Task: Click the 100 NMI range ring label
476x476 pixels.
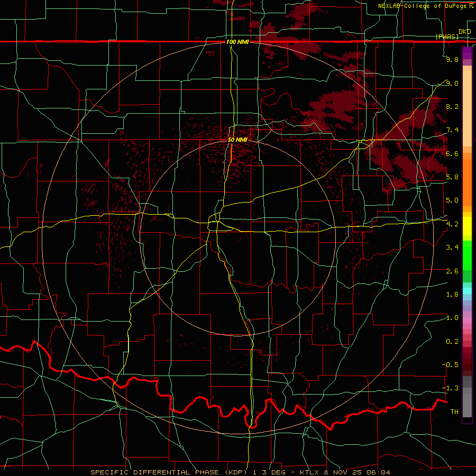Action: click(237, 42)
